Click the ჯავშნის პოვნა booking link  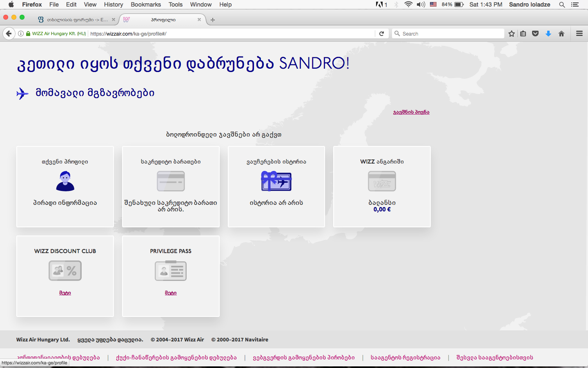click(410, 112)
